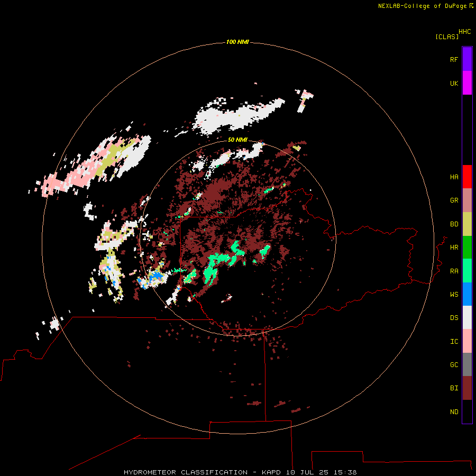Viewport: 476px width, 476px height.
Task: Click the purple RF color swatch
Action: [467, 59]
